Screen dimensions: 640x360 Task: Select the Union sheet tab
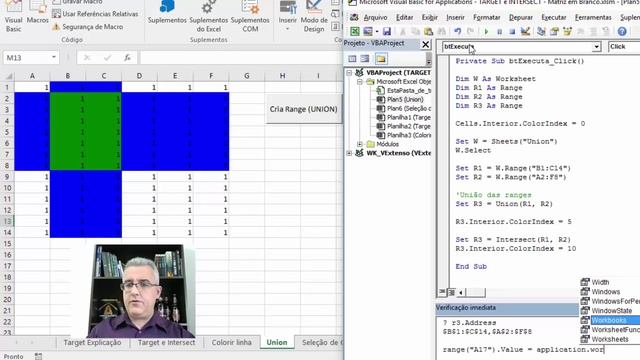(x=277, y=342)
